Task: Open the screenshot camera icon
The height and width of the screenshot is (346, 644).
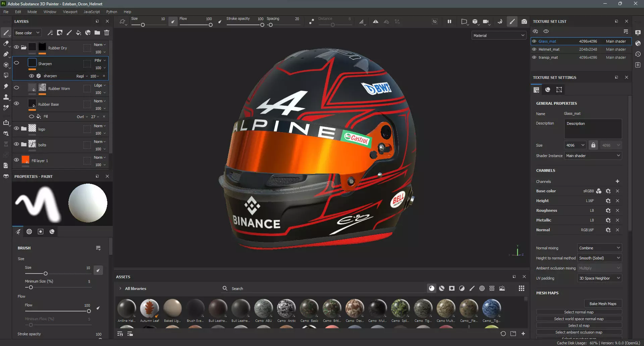Action: point(524,21)
